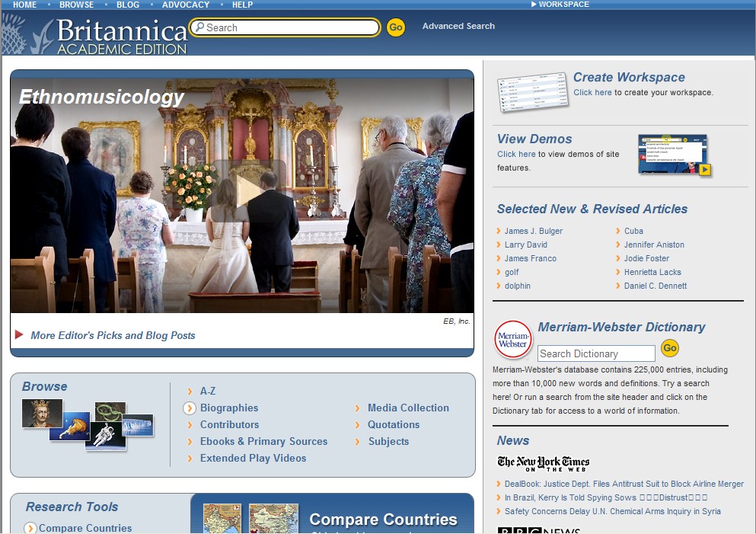Screen dimensions: 756x534
Task: Open the BLOG menu item
Action: coord(128,5)
